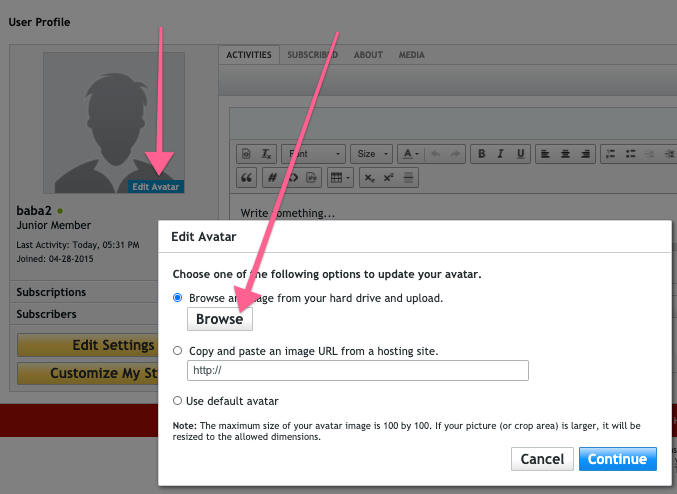The height and width of the screenshot is (494, 677).
Task: Switch to the Media tab
Action: (411, 55)
